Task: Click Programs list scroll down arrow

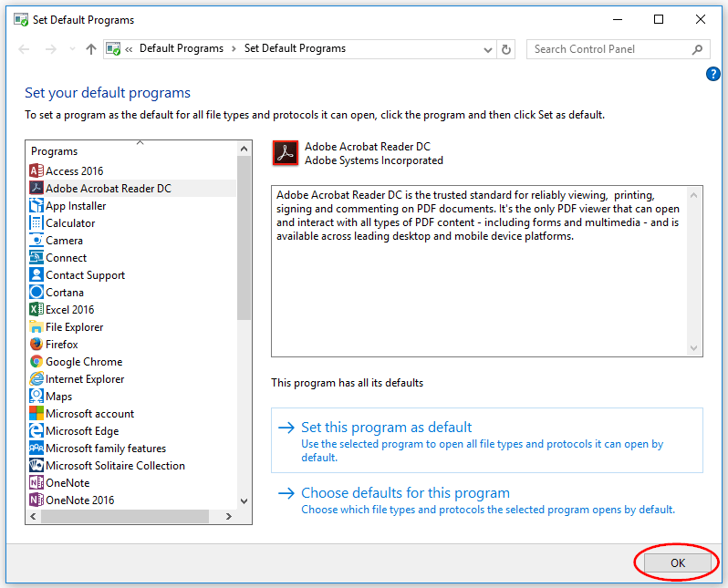Action: [x=244, y=501]
